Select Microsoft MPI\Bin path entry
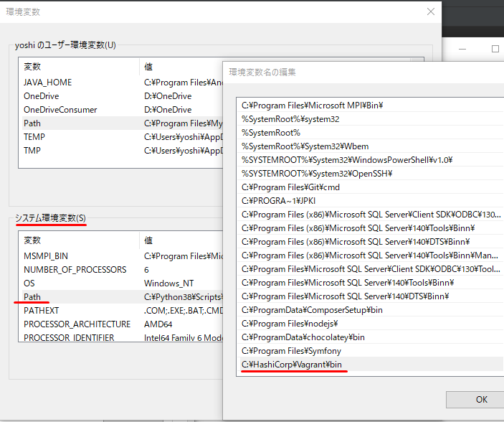The image size is (504, 422). 371,105
